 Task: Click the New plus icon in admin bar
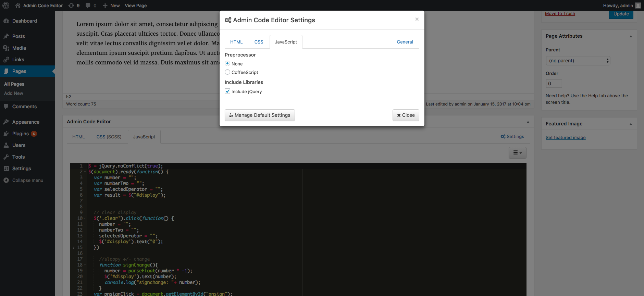coord(105,5)
